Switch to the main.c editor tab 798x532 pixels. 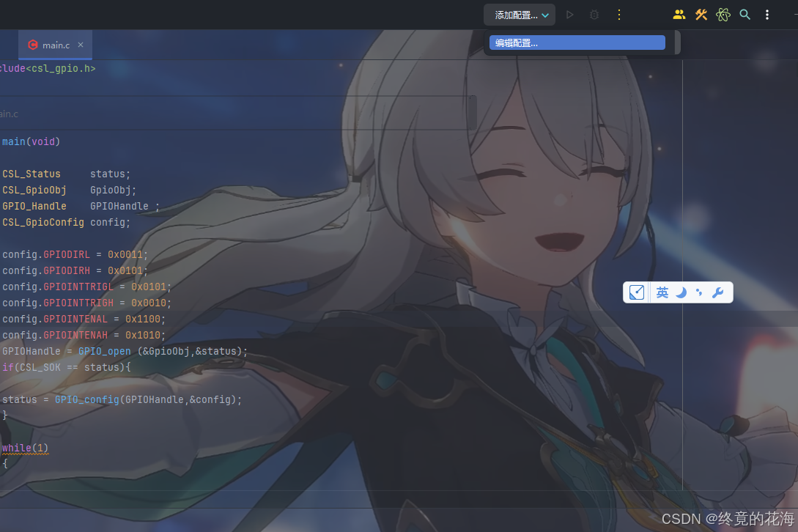(56, 45)
